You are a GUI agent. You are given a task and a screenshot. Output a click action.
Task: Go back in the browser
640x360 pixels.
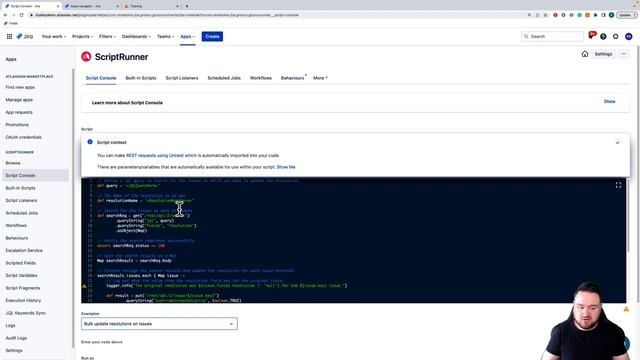[5, 15]
